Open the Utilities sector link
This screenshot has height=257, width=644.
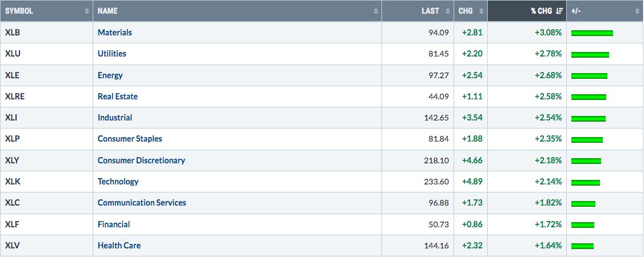point(112,54)
